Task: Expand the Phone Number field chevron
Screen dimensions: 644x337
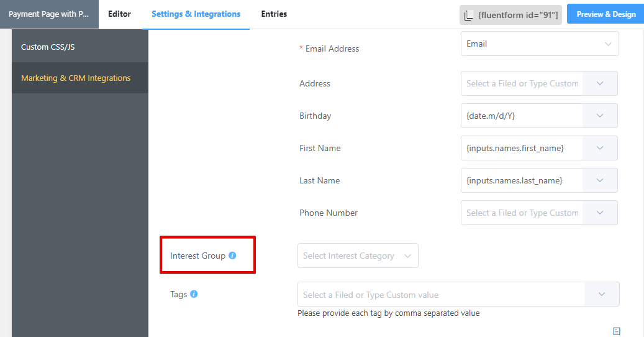Action: (600, 213)
